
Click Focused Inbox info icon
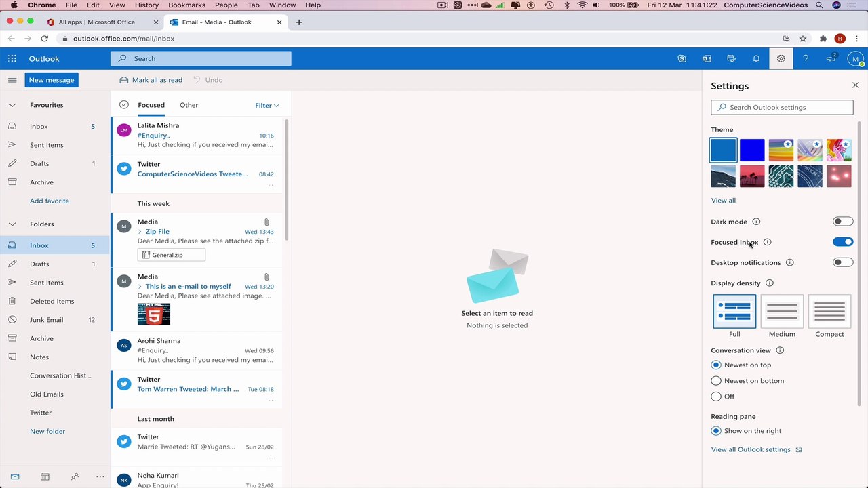[x=768, y=242]
